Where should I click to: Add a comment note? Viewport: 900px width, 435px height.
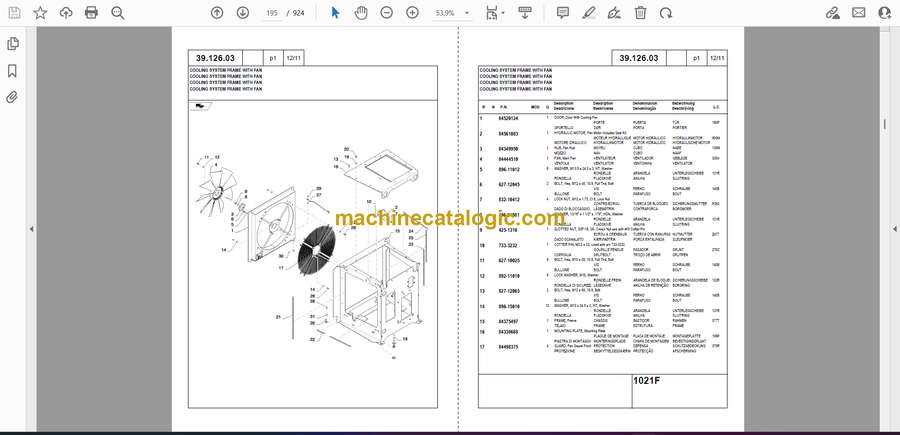(x=563, y=13)
